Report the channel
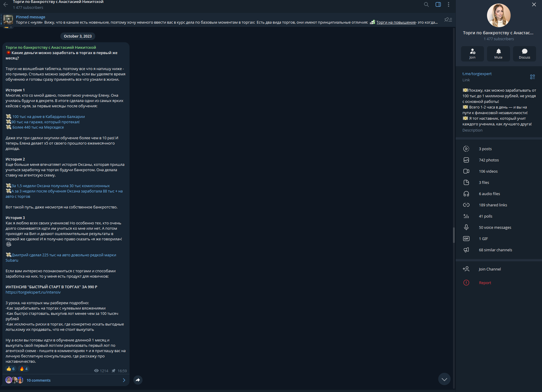542x392 pixels. tap(499, 283)
